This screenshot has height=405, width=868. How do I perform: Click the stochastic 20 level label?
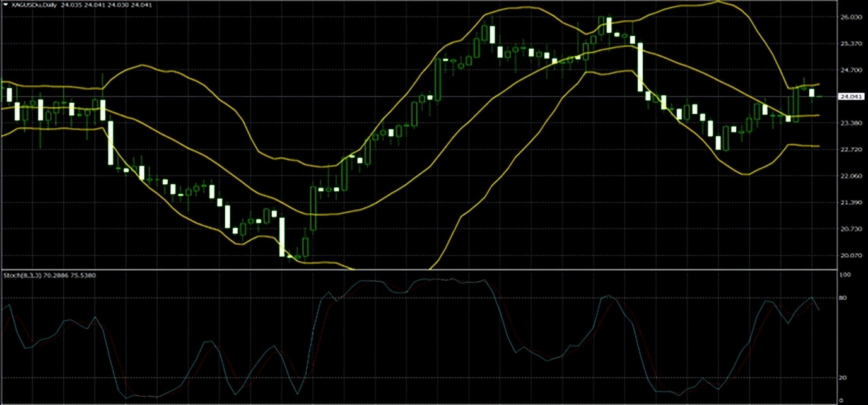click(844, 377)
